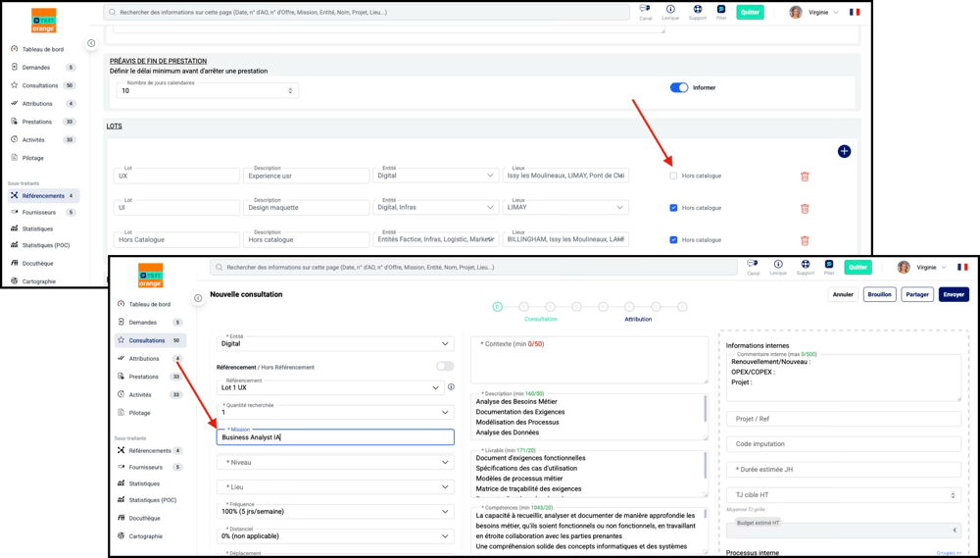Check Hors catalogue box for UX lot
980x558 pixels.
[673, 177]
